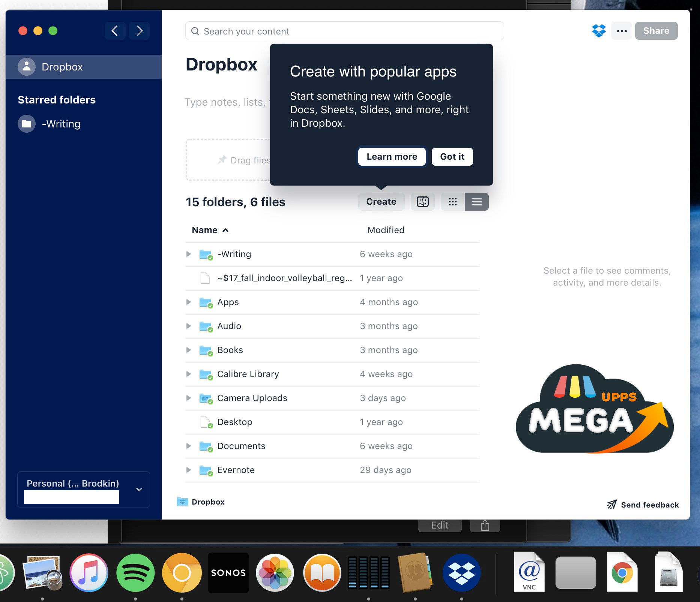Select the Audio folder name
The image size is (700, 602).
pyautogui.click(x=229, y=326)
